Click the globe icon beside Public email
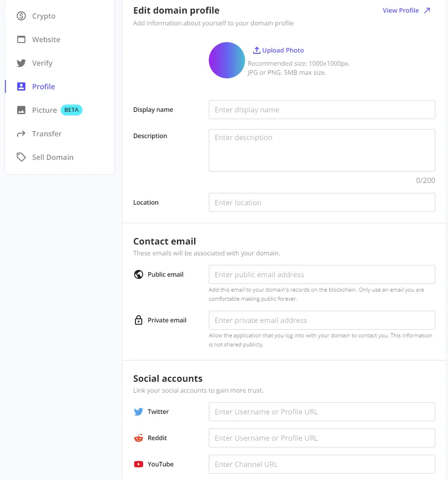448x480 pixels. [x=139, y=274]
